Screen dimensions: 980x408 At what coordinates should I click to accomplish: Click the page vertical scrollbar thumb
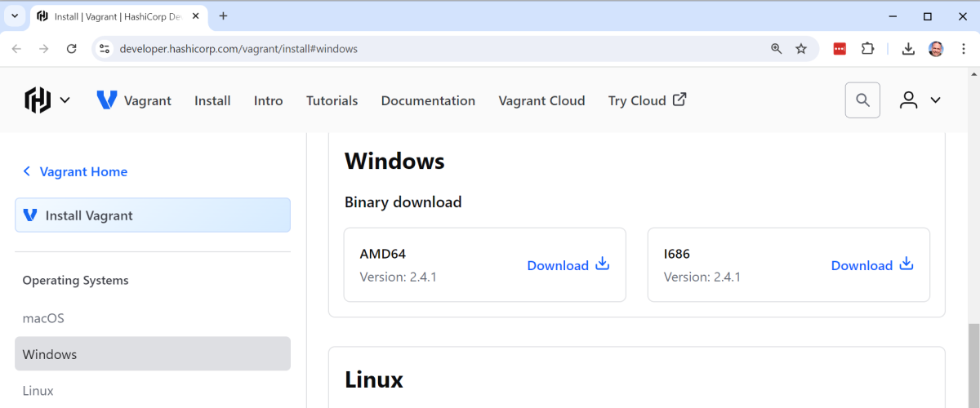[x=973, y=366]
